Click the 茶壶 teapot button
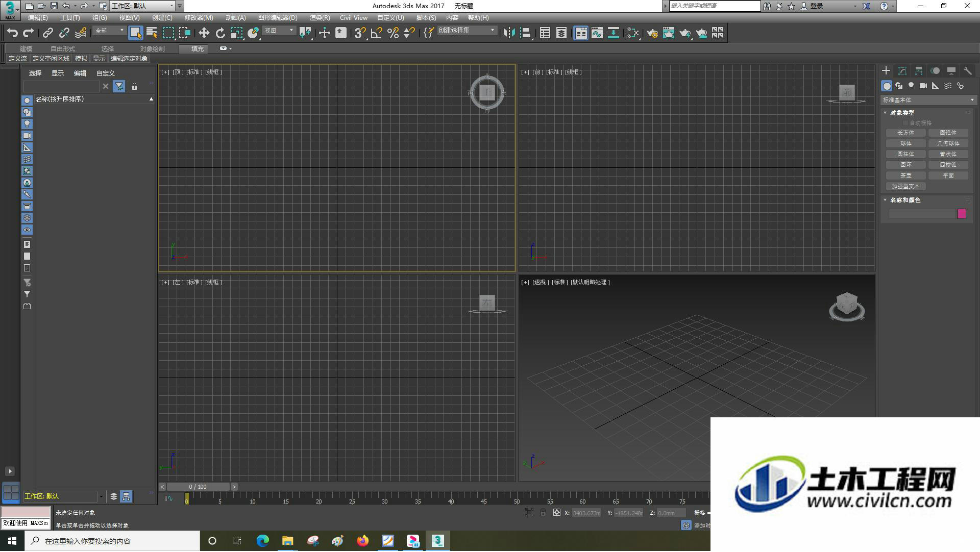The image size is (980, 552). [905, 175]
